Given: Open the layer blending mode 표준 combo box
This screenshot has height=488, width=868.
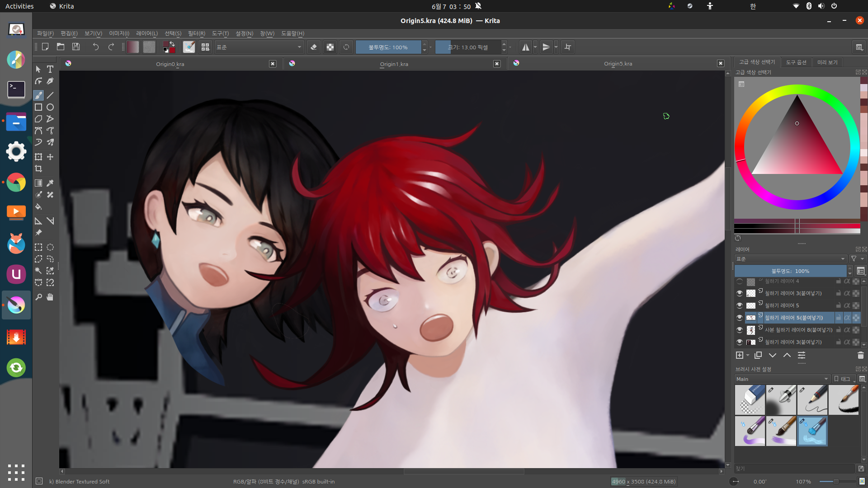Looking at the screenshot, I should (x=790, y=259).
